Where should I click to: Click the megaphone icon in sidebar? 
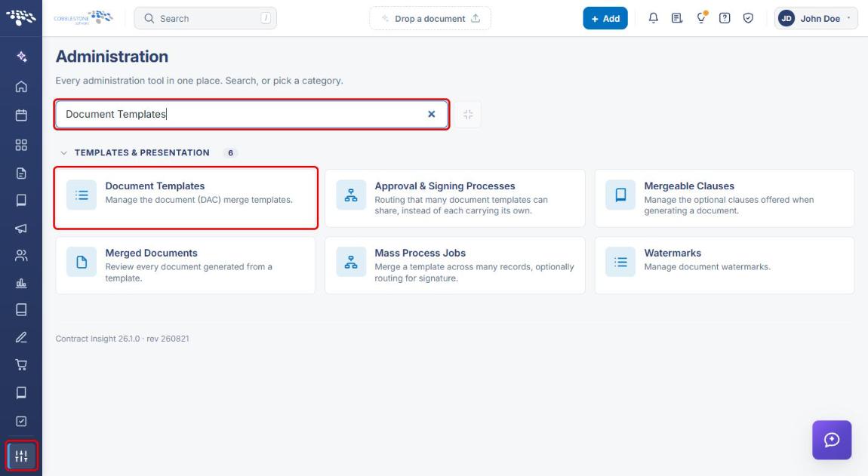point(21,228)
